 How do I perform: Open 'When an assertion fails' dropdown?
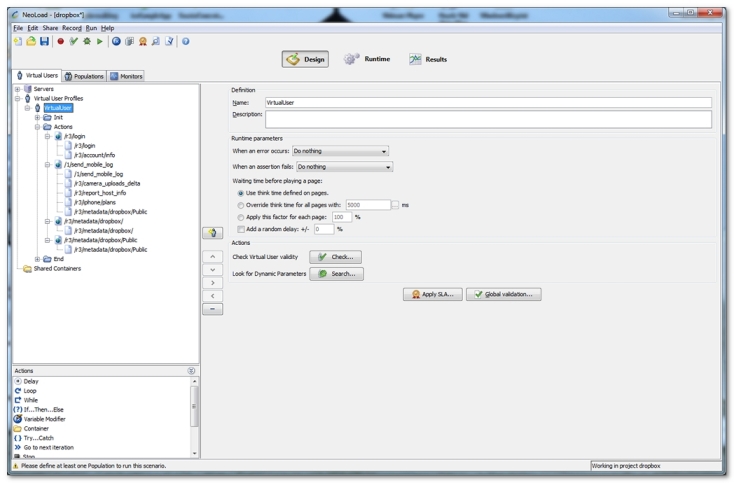[x=345, y=167]
